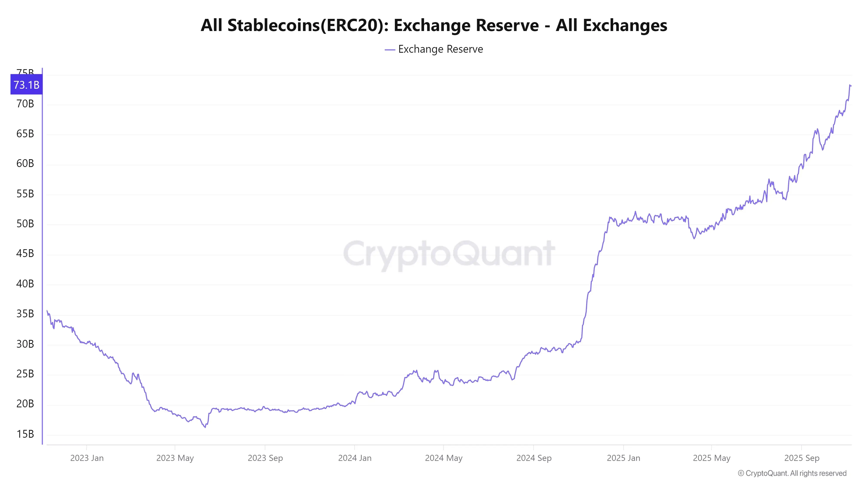Click the 60B y-axis label

click(x=25, y=164)
